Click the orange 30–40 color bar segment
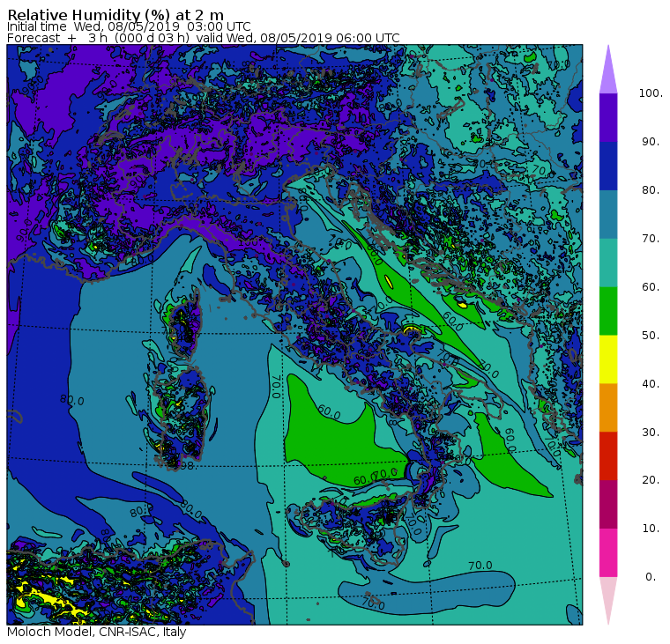Viewport: 670px width, 644px height. (608, 408)
